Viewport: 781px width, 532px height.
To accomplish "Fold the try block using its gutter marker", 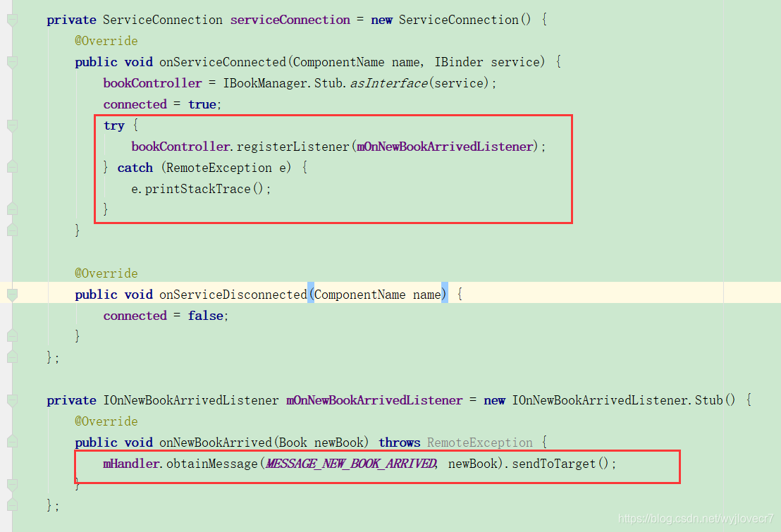I will coord(13,125).
